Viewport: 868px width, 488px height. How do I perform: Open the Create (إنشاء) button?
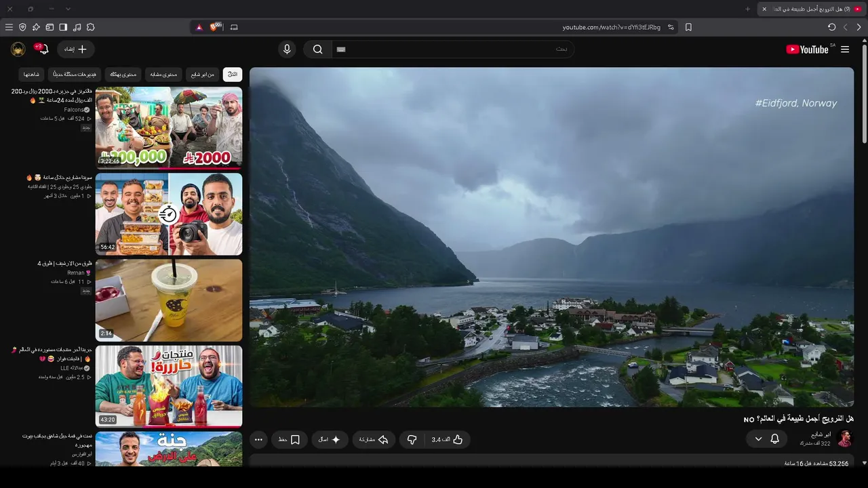click(76, 49)
